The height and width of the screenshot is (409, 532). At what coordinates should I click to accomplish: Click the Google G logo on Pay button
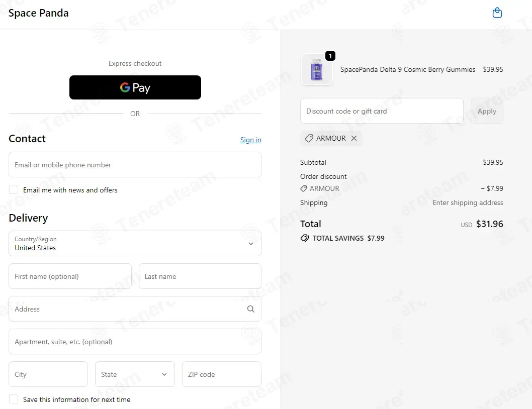(x=125, y=87)
